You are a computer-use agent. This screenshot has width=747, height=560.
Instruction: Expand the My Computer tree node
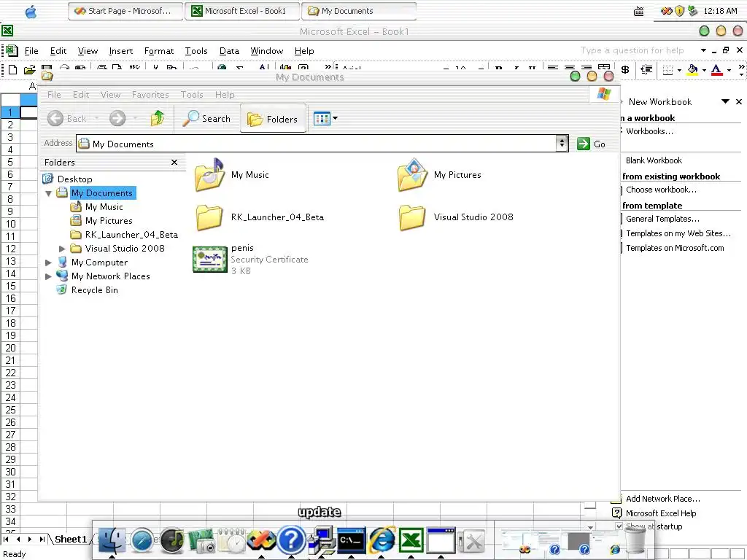point(48,262)
